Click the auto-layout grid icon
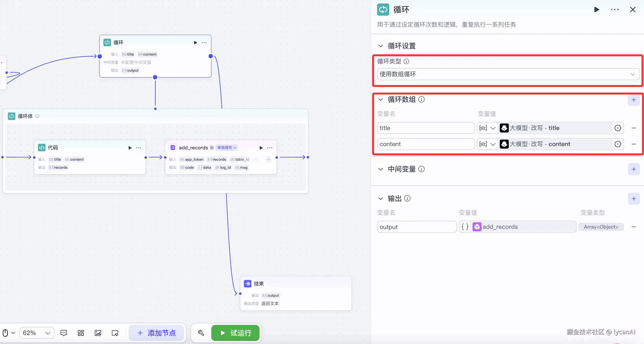The image size is (644, 344). [81, 333]
